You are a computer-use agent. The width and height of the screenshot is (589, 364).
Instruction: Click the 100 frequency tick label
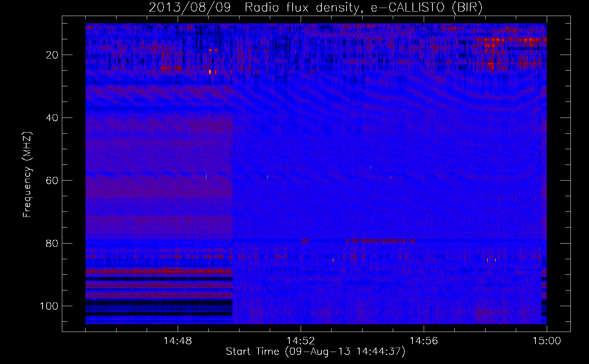[49, 306]
